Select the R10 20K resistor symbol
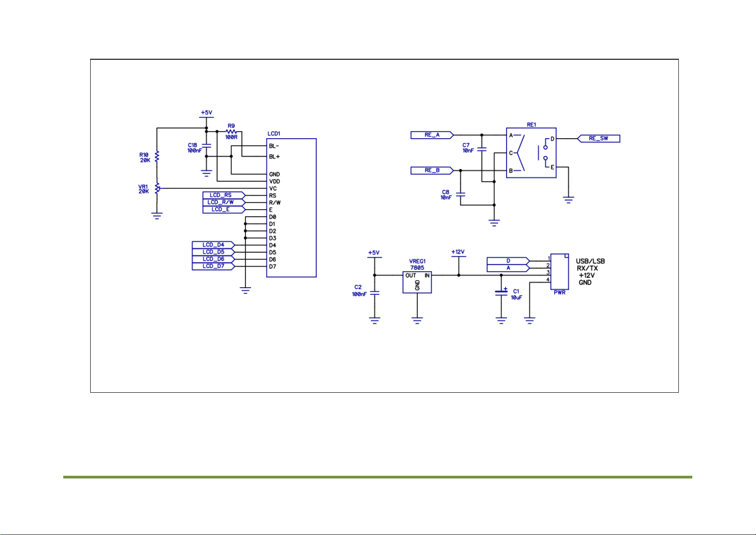This screenshot has width=756, height=535. [x=157, y=157]
